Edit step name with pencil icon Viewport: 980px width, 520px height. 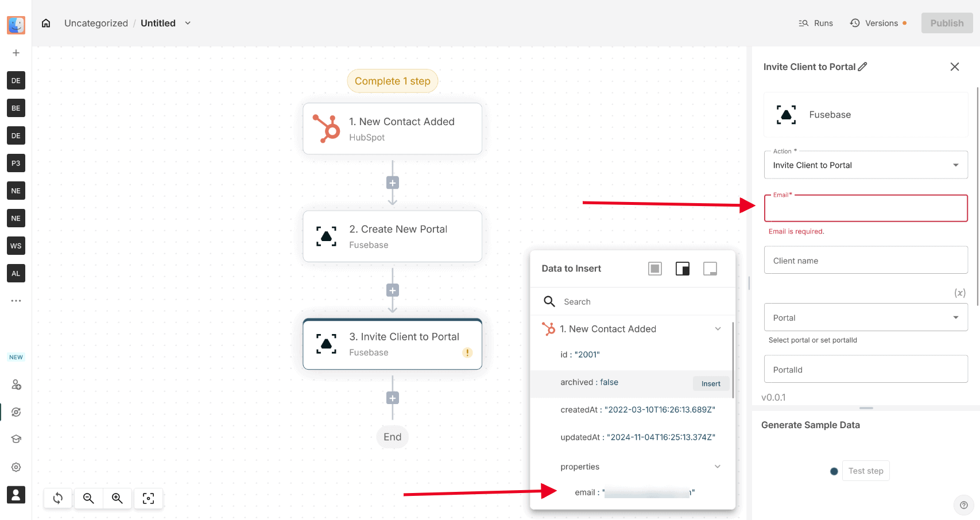click(x=863, y=67)
